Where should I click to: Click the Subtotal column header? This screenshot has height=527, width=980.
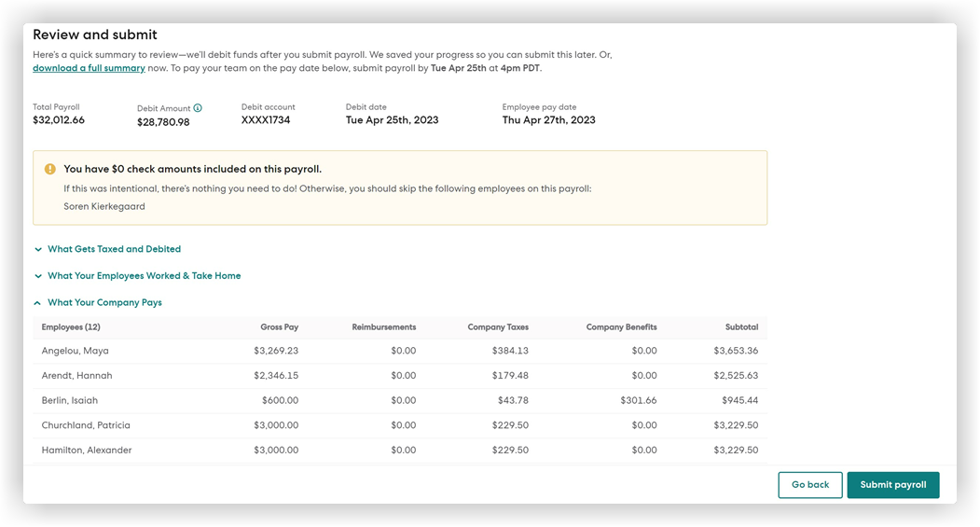[x=742, y=327]
